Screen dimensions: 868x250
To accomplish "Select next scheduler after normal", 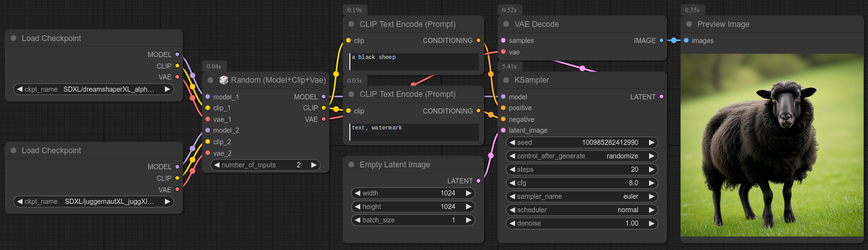I will [652, 210].
